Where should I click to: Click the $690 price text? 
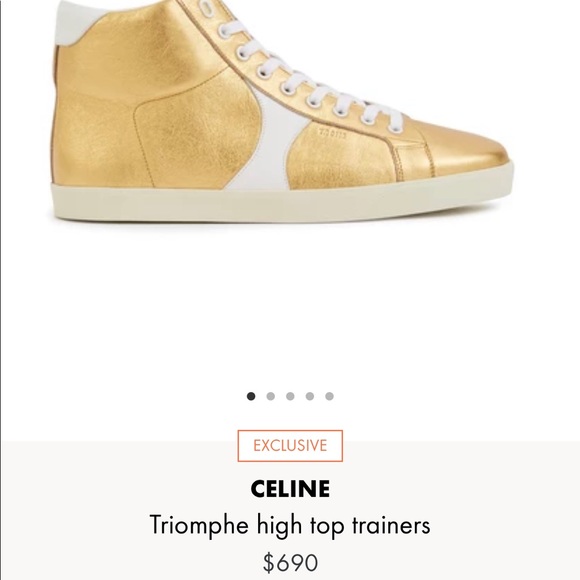[290, 563]
